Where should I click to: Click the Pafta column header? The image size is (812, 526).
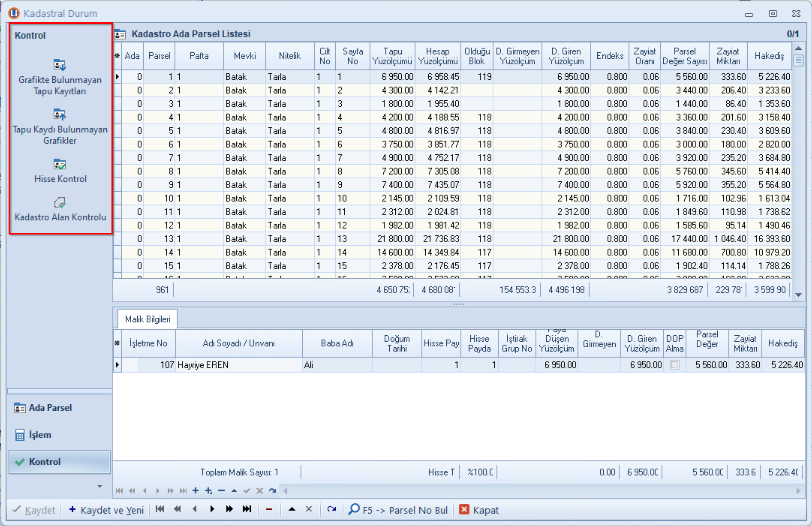click(199, 56)
